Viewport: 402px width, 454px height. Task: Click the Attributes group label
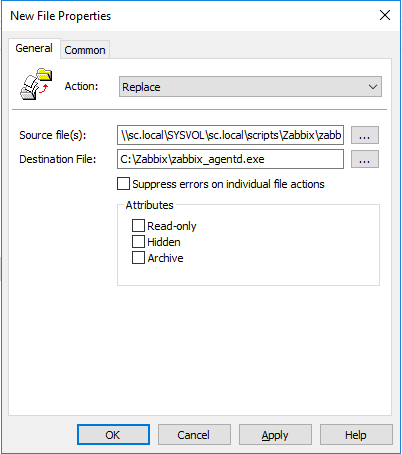coord(149,205)
